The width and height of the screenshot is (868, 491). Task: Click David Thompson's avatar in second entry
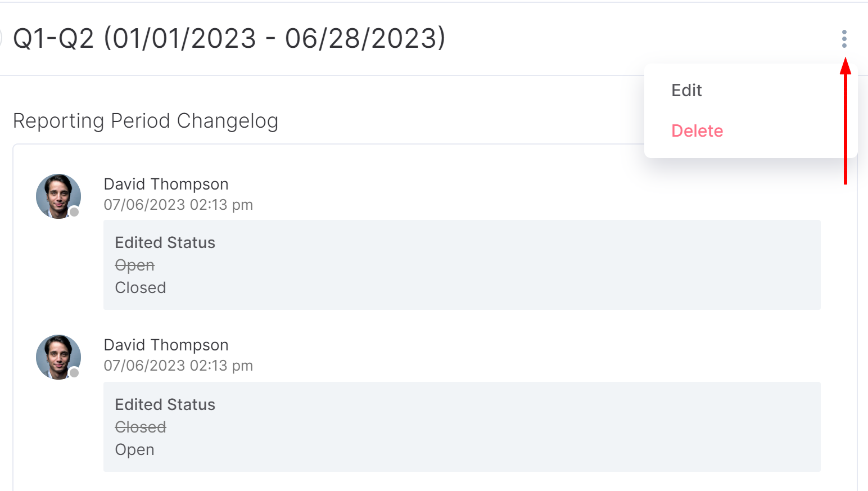pyautogui.click(x=58, y=357)
